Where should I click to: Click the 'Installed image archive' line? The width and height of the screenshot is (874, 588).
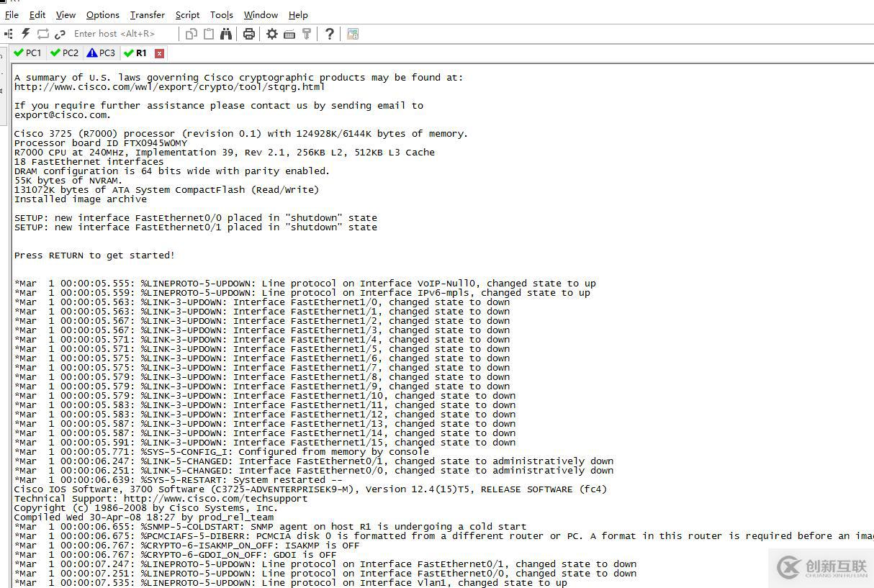point(81,199)
